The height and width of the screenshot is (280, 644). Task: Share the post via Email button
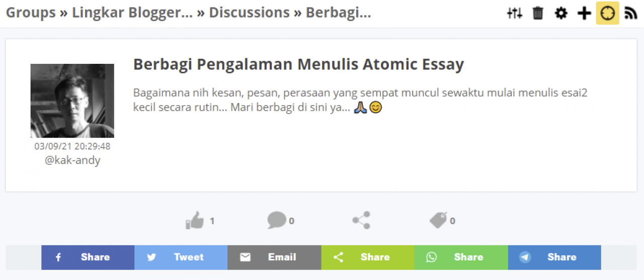[274, 257]
